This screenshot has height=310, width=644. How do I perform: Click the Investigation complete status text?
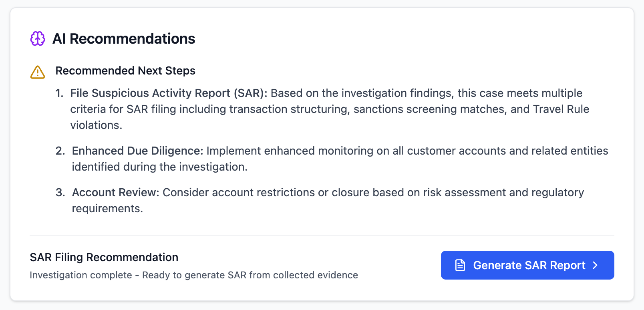(x=194, y=275)
